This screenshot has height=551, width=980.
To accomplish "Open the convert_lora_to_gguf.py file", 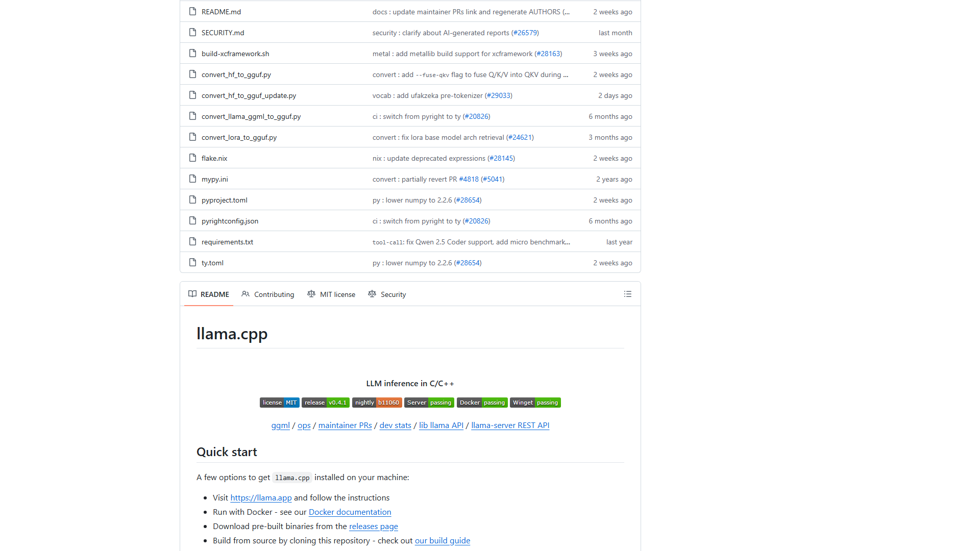I will pyautogui.click(x=239, y=137).
